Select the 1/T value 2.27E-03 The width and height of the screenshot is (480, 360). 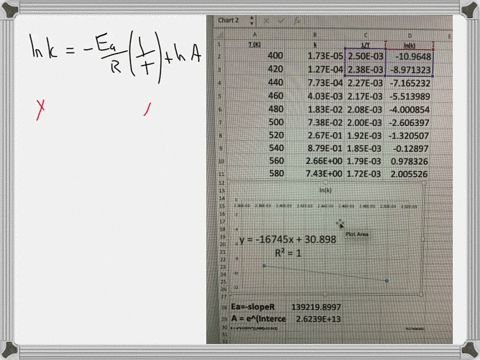click(365, 83)
